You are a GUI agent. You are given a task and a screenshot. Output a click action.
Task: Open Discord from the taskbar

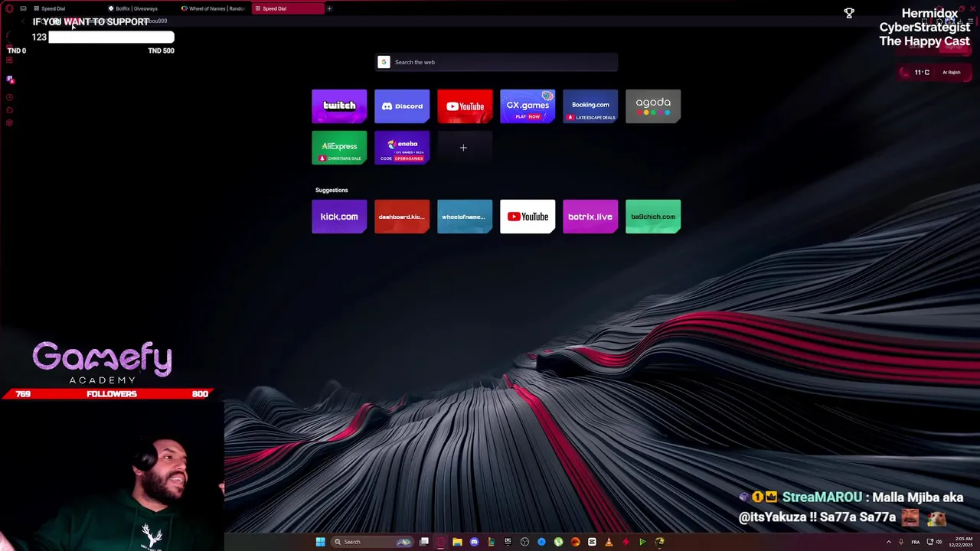pos(474,542)
